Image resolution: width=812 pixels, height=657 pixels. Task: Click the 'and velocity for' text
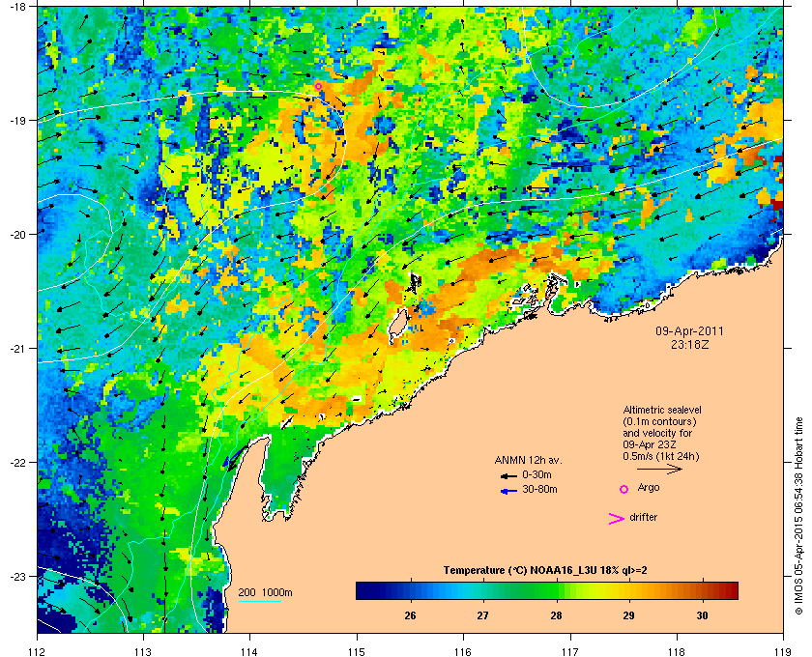[657, 433]
